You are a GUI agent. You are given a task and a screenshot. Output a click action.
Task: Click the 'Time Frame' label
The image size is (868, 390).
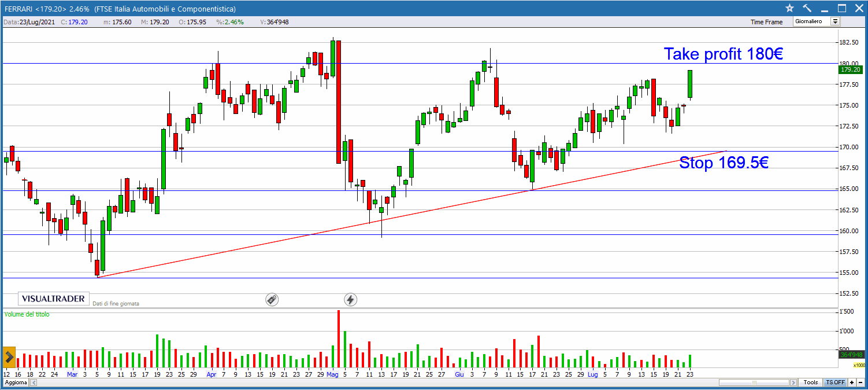(766, 22)
